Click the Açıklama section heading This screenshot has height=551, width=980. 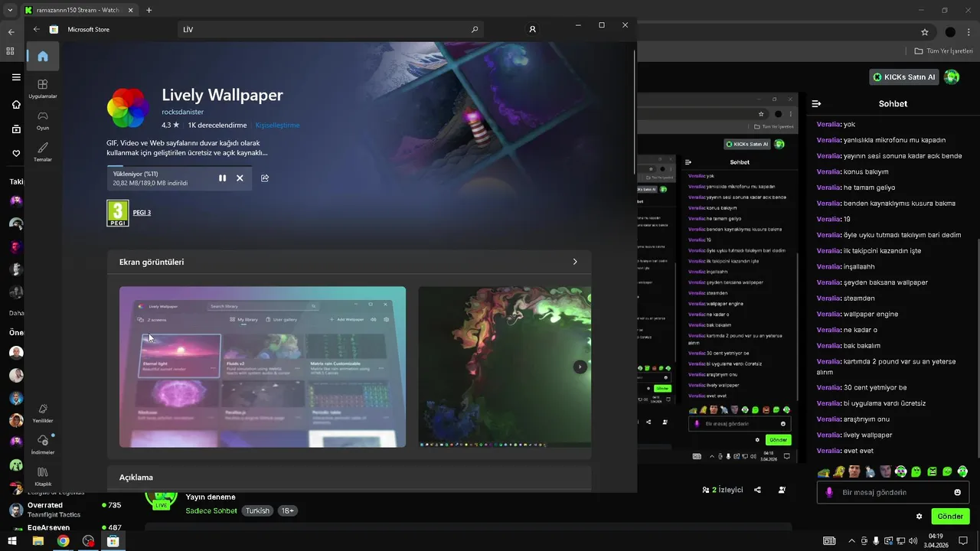click(x=136, y=477)
